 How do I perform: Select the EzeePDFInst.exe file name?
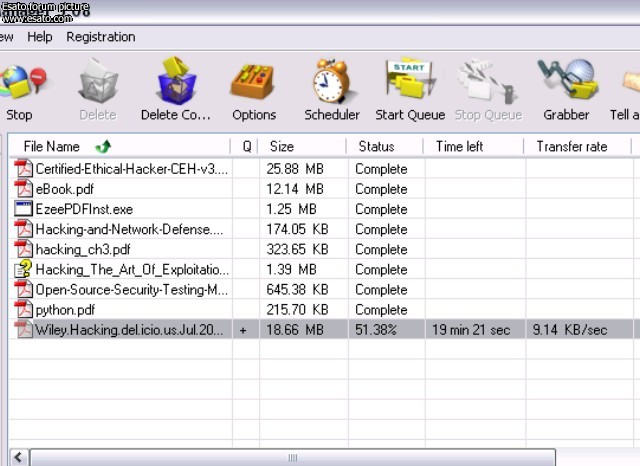point(84,209)
